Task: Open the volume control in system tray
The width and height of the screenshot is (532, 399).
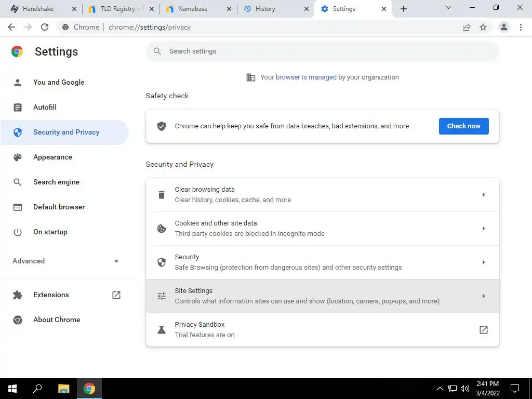Action: [465, 389]
